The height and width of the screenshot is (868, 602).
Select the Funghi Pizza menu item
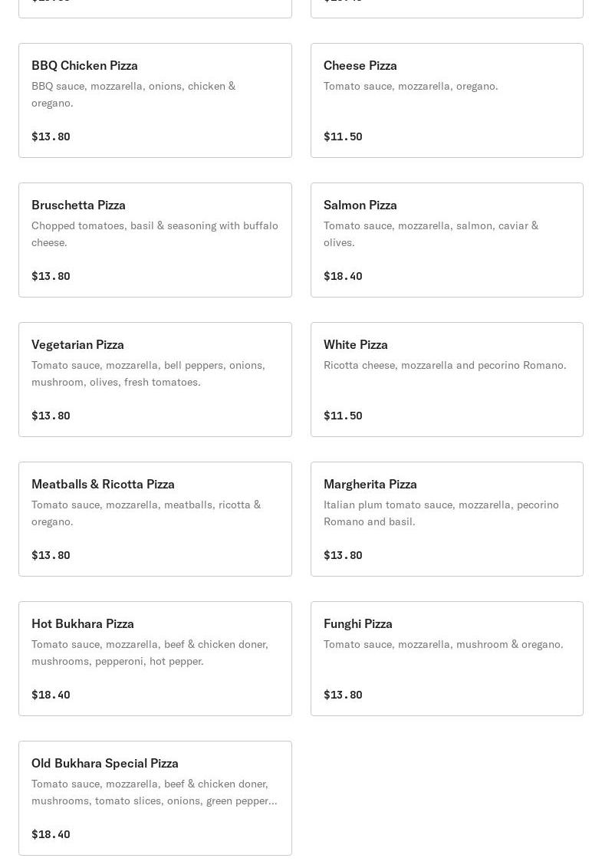[x=446, y=659]
